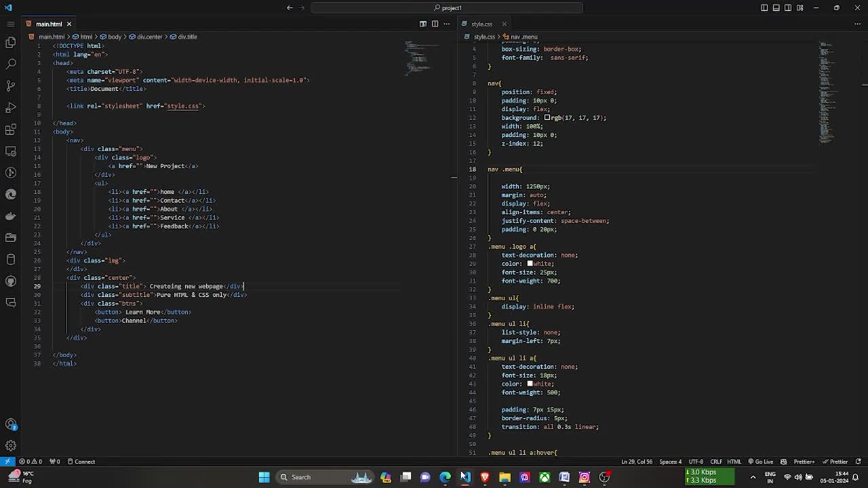Screen dimensions: 868x488
Task: Click the Split Editor Right icon
Action: [435, 24]
